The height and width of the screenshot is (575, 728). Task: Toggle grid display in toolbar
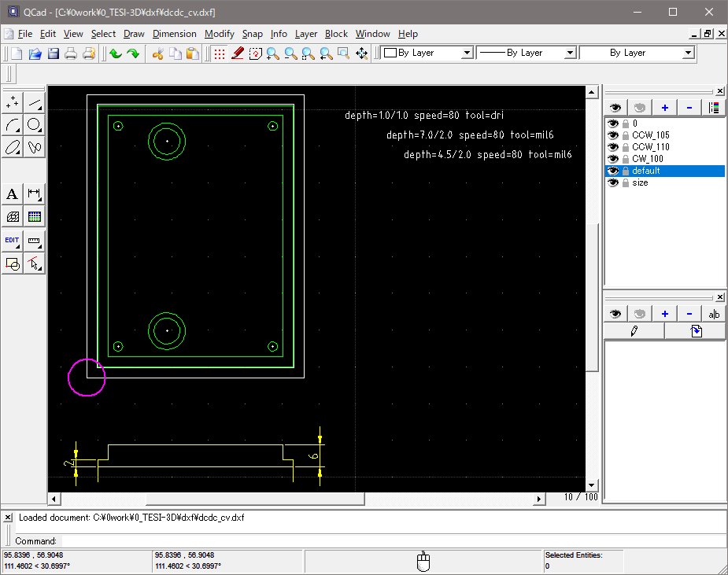[220, 53]
